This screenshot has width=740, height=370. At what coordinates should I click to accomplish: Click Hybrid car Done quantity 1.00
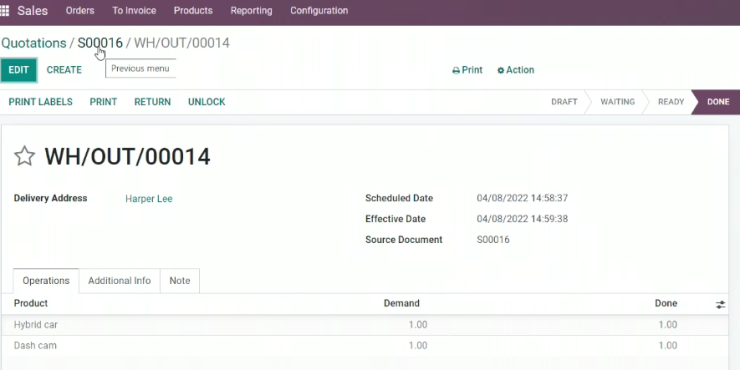(x=667, y=325)
